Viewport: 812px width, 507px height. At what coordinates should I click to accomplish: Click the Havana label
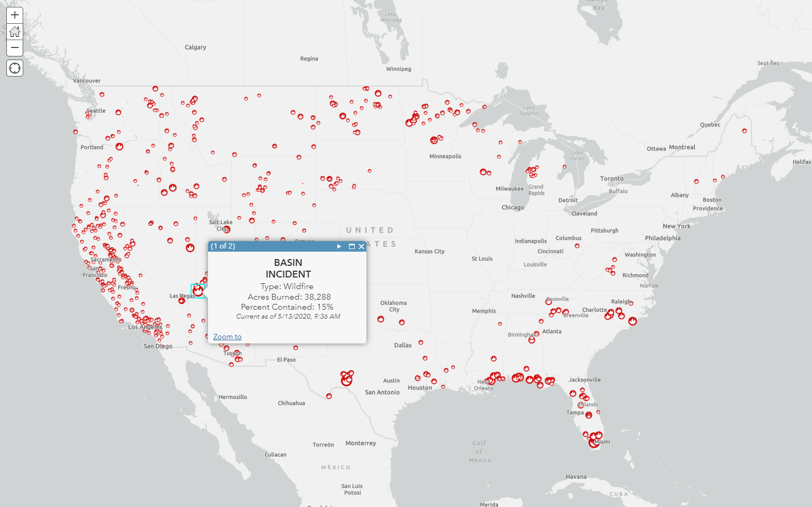(x=576, y=477)
